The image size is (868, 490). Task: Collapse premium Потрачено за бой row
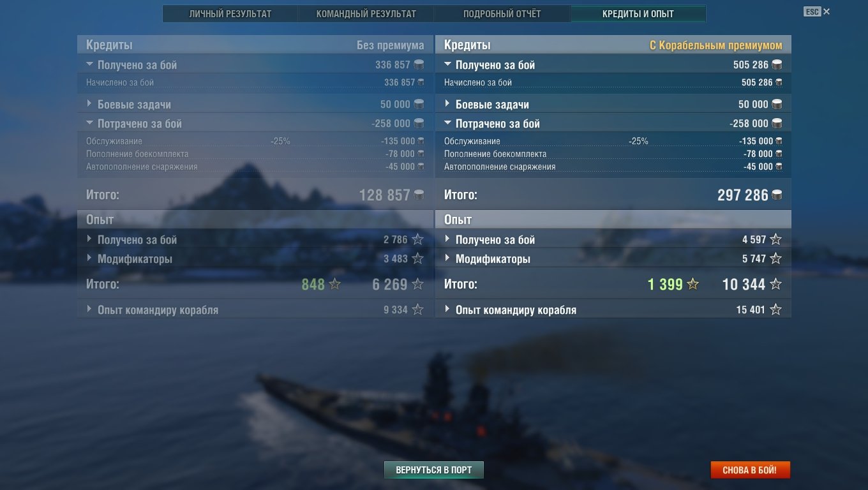click(613, 123)
